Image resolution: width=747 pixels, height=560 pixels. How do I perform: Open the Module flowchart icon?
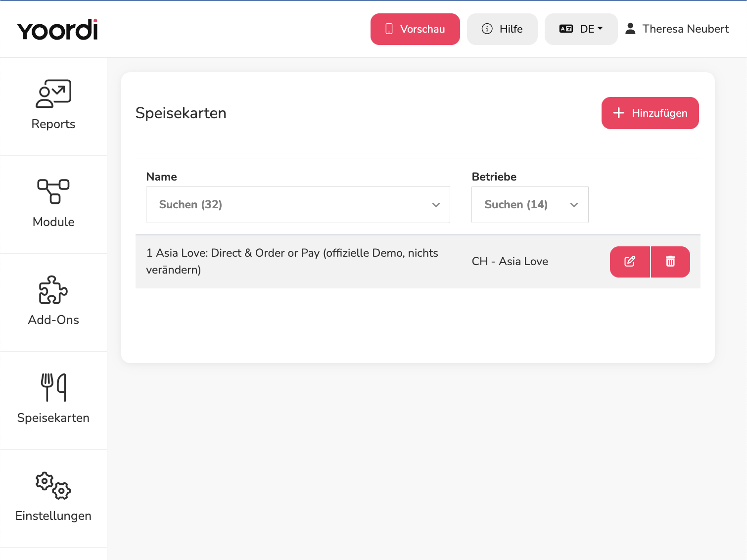click(x=53, y=191)
